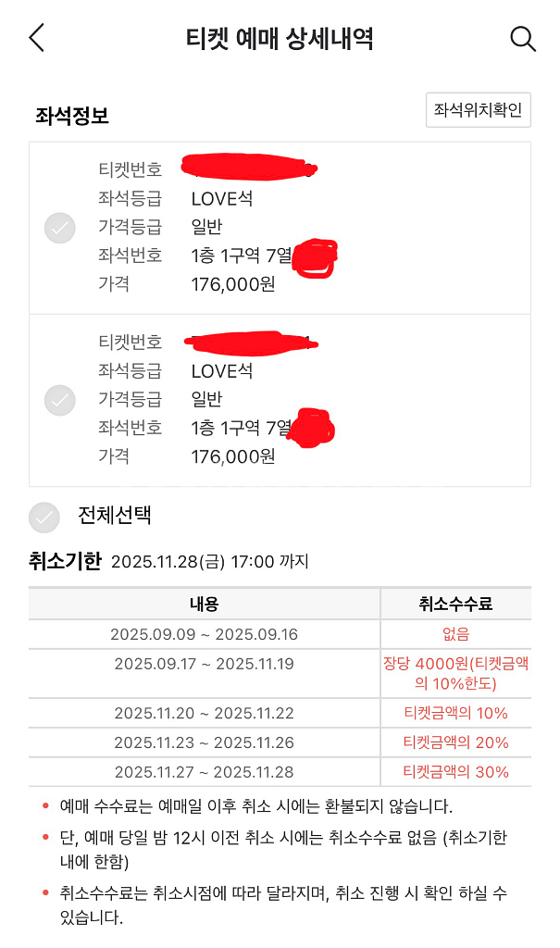Click the 취소기한 heading
This screenshot has width=560, height=948.
65,561
